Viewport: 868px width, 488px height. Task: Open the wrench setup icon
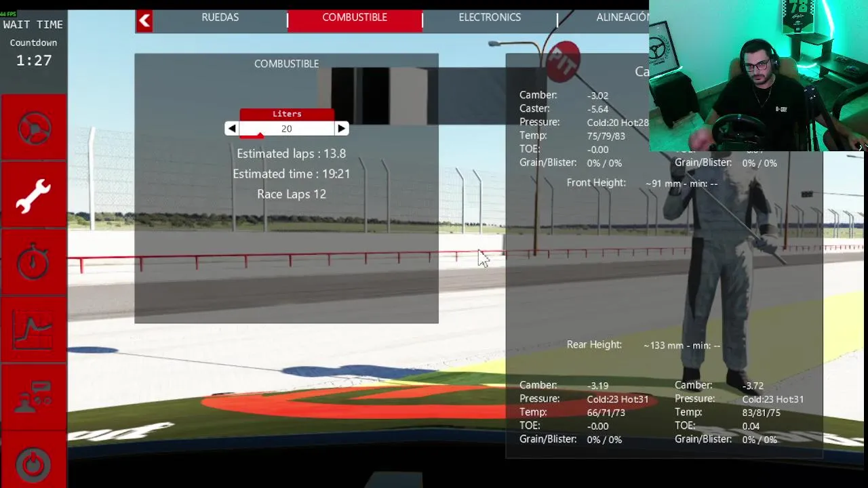pyautogui.click(x=34, y=196)
